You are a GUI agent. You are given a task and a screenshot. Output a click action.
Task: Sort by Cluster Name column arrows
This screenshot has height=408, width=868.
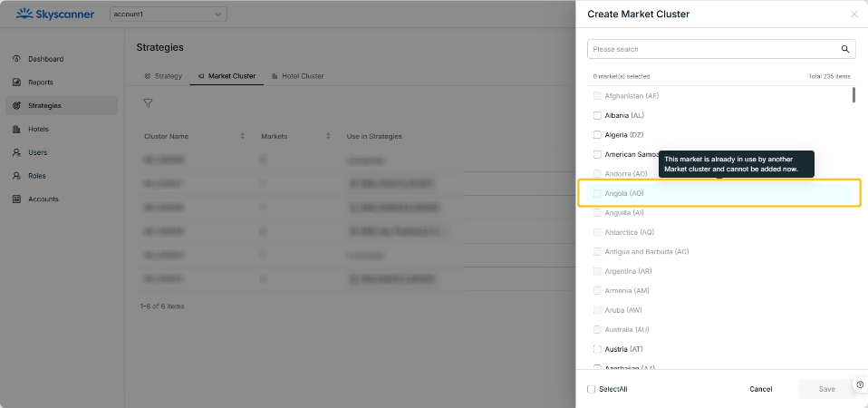pos(243,136)
